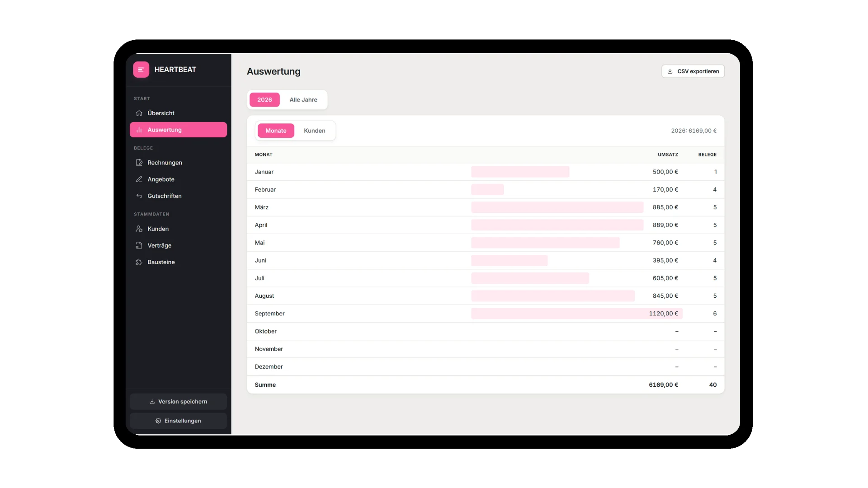Click the UMSATZ column header
This screenshot has width=868, height=488.
[x=668, y=155]
